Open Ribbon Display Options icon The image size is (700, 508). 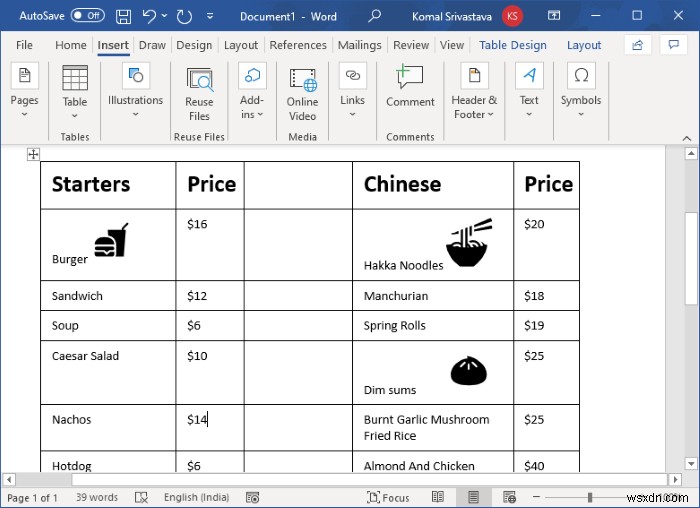[554, 16]
